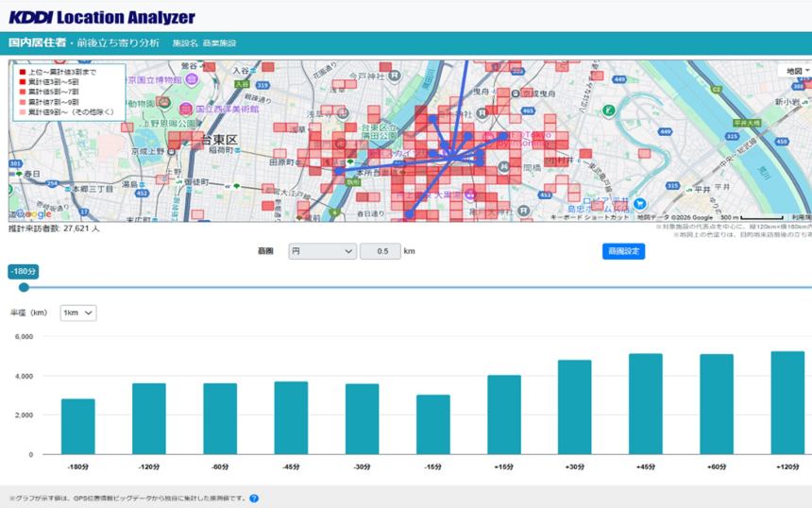This screenshot has width=812, height=508.
Task: Click the 推計来訪者数: 27,621 人 text
Action: [54, 229]
